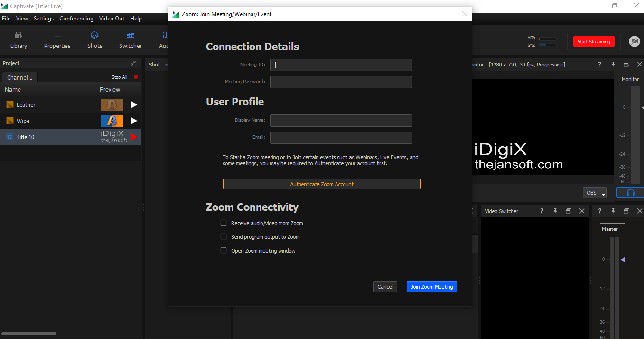Image resolution: width=644 pixels, height=339 pixels.
Task: Focus the Display Name field
Action: coord(341,121)
